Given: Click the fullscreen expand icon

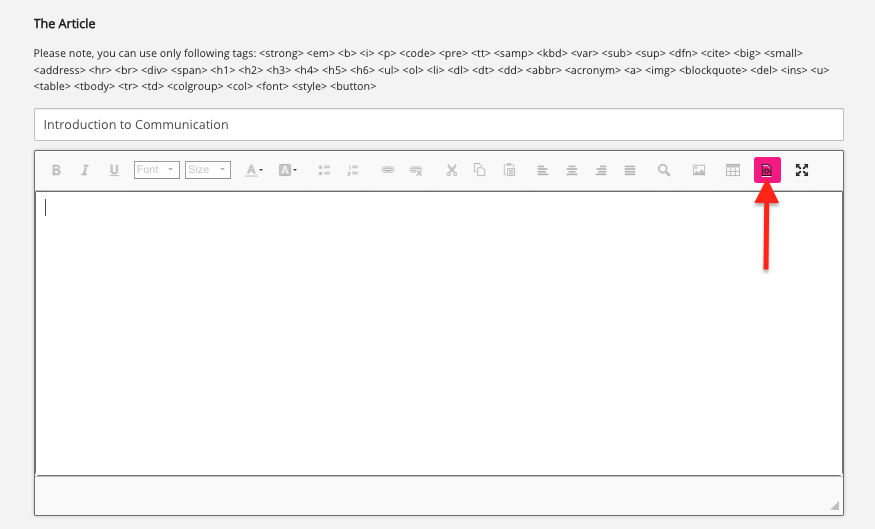Looking at the screenshot, I should pyautogui.click(x=801, y=170).
